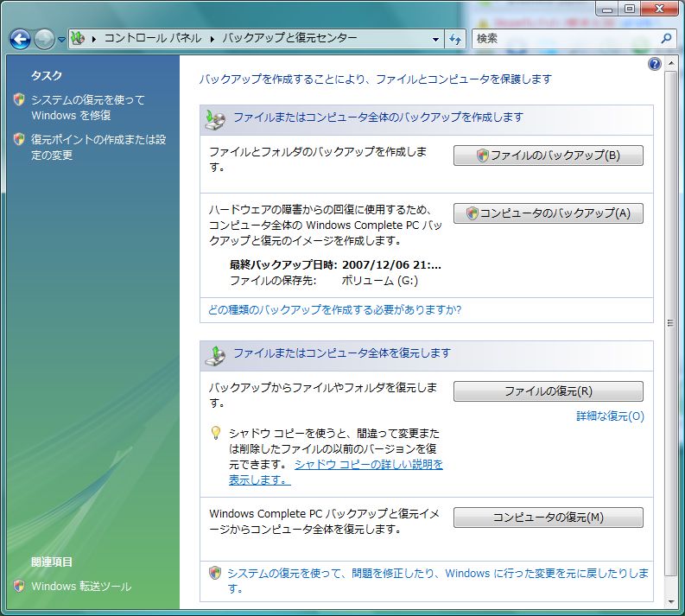The height and width of the screenshot is (616, 685).
Task: Click コンピュータの復元(M) button
Action: click(x=549, y=518)
